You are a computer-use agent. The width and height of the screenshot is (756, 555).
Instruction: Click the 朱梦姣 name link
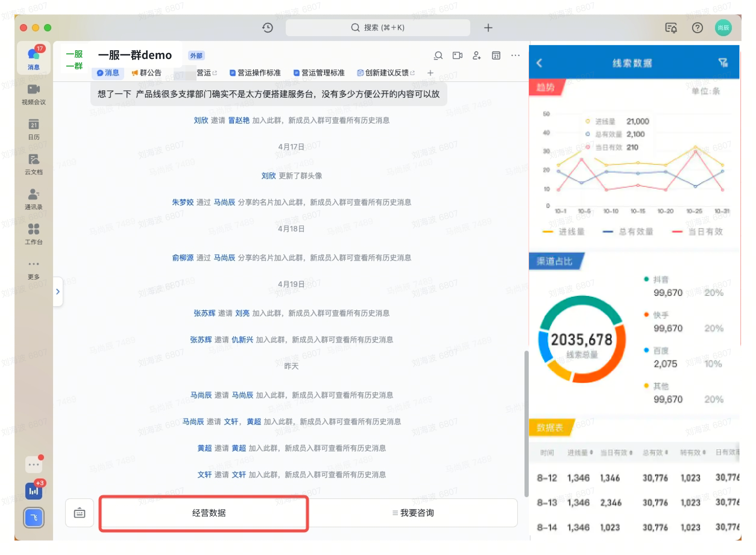click(x=183, y=202)
